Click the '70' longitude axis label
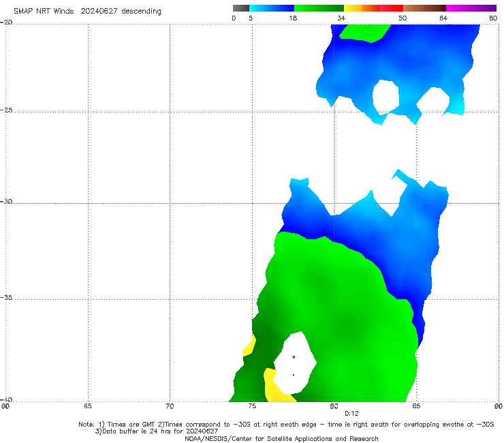Screen dimensions: 504x443 point(170,406)
